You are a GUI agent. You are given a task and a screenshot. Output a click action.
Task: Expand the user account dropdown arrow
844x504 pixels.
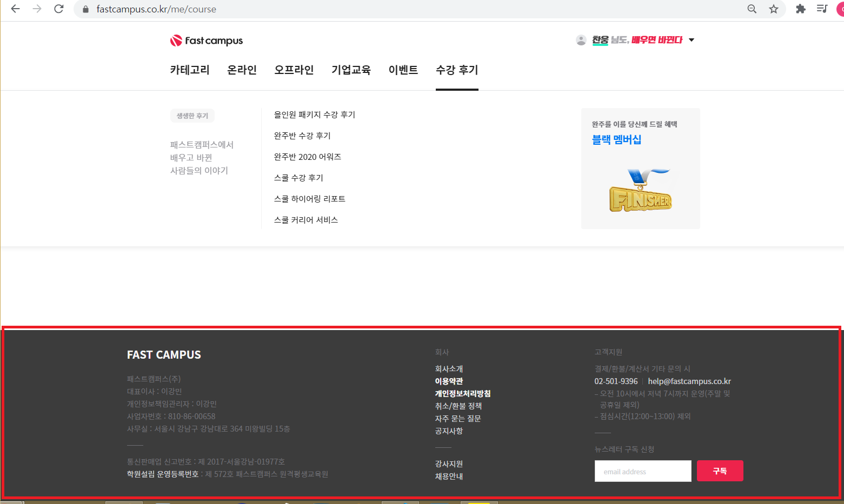692,40
